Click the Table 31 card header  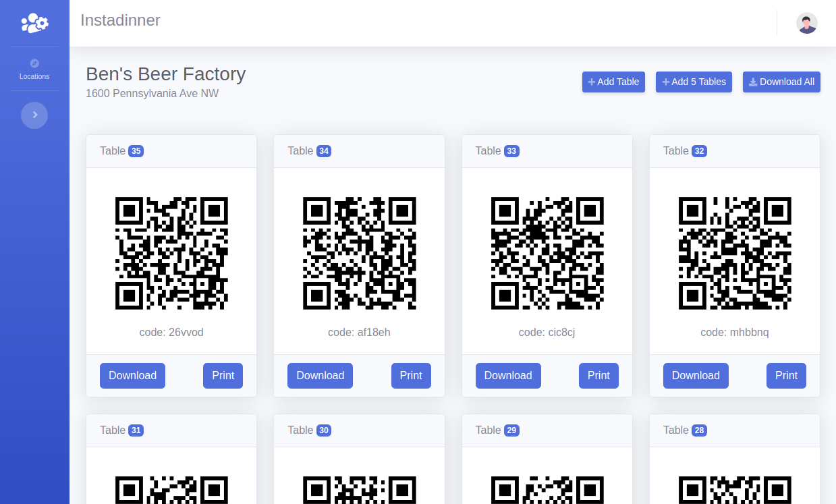pos(171,430)
